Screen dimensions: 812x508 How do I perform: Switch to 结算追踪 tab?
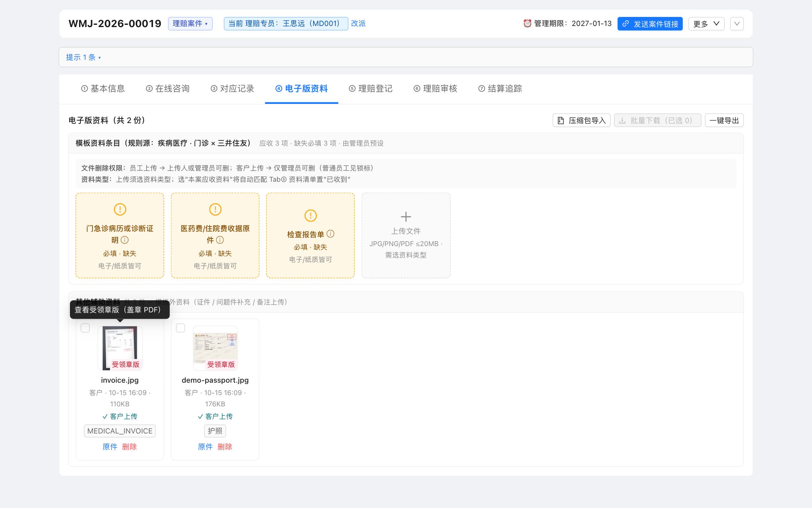[500, 88]
